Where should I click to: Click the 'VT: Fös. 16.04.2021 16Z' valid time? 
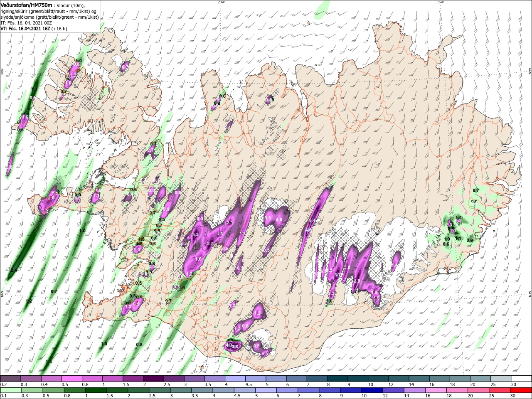click(x=25, y=29)
